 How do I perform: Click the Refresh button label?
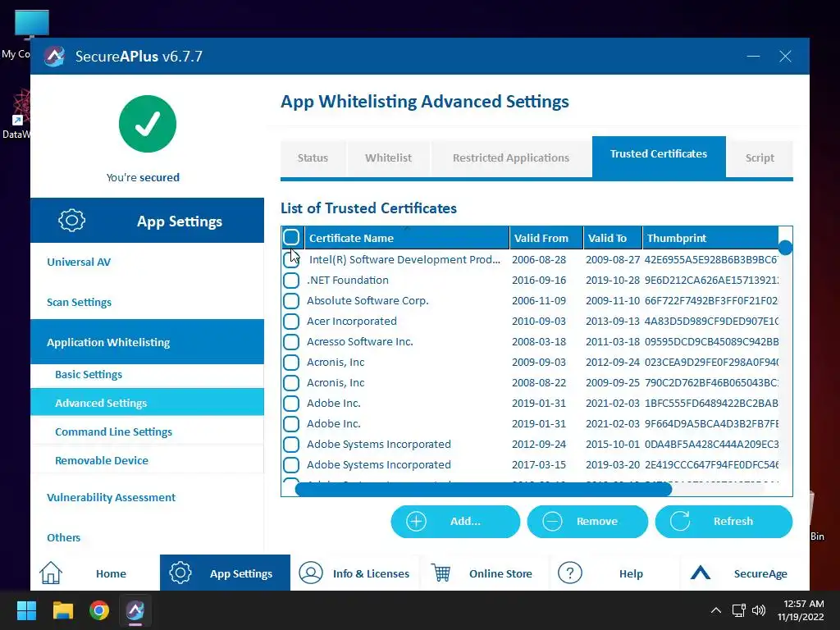(x=733, y=521)
